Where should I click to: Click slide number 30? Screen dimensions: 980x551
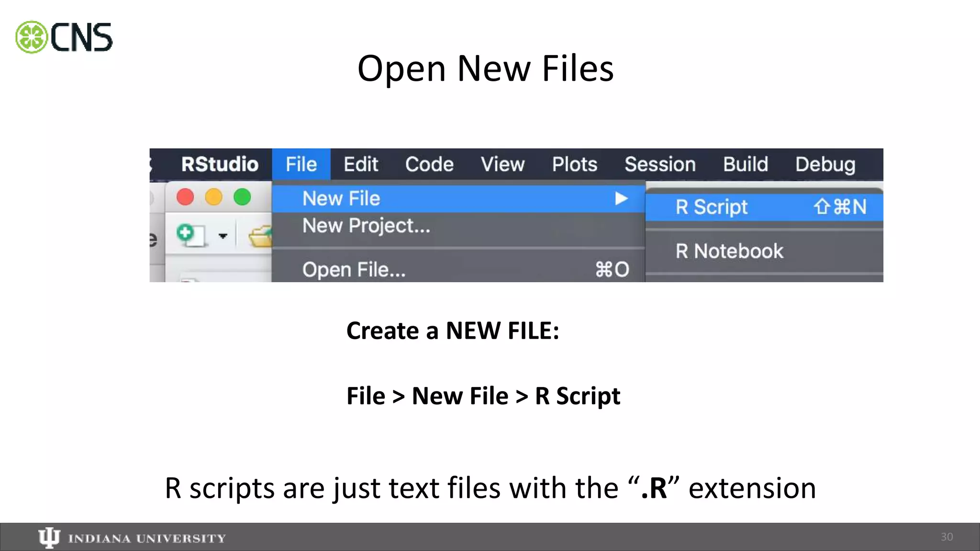(x=947, y=537)
